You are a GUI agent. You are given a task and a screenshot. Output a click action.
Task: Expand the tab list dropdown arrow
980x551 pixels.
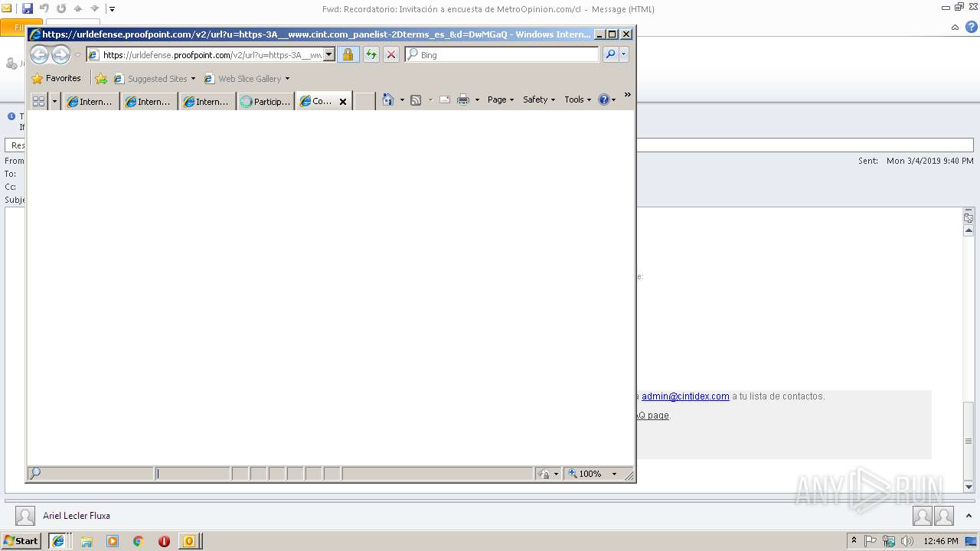(x=54, y=101)
